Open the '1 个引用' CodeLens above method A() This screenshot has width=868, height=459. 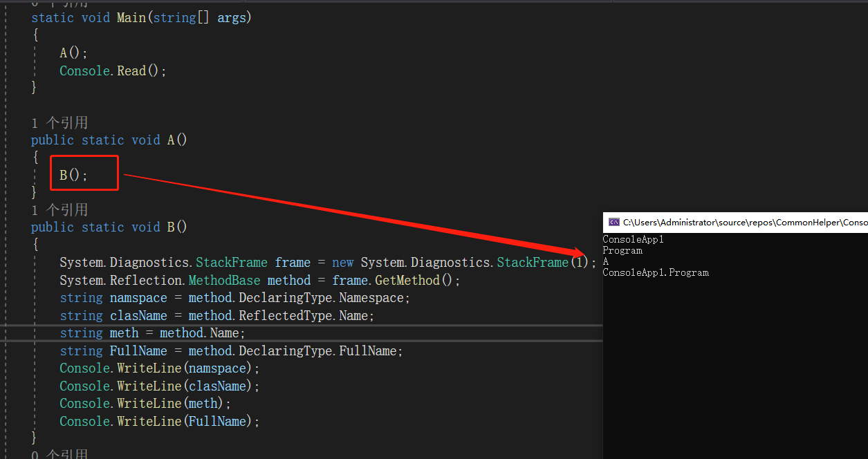click(x=59, y=123)
